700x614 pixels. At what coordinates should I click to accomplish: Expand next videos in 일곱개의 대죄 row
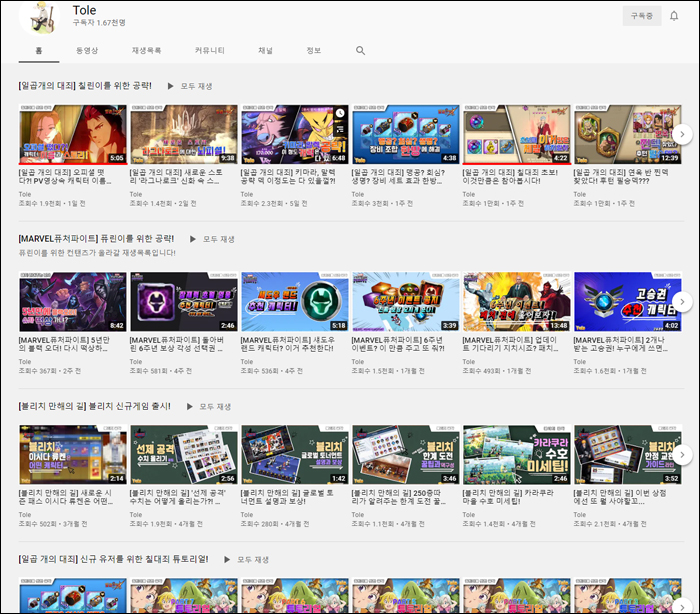point(682,134)
